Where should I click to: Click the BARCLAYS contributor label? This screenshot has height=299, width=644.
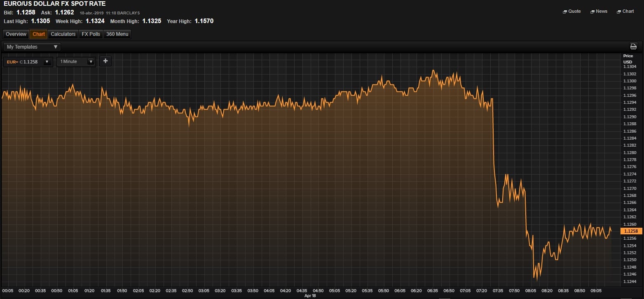coord(129,13)
